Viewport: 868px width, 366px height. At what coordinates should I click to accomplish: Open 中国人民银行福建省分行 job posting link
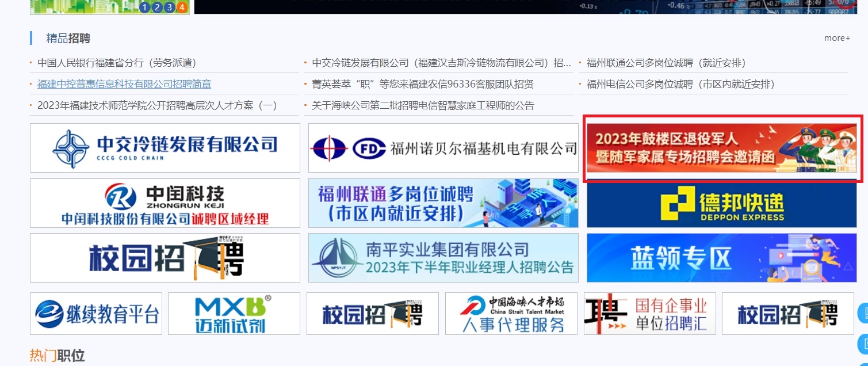112,63
